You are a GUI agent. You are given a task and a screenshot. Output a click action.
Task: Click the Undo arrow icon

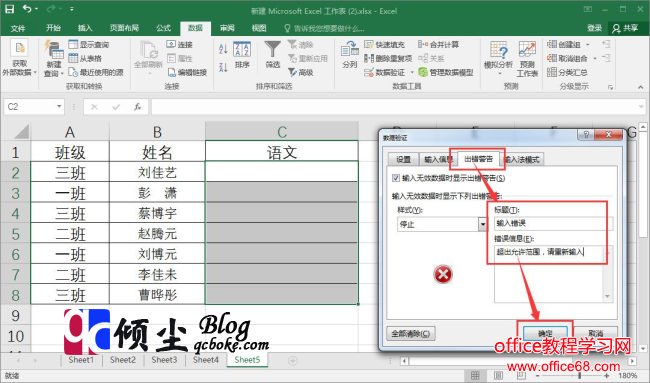tap(27, 9)
